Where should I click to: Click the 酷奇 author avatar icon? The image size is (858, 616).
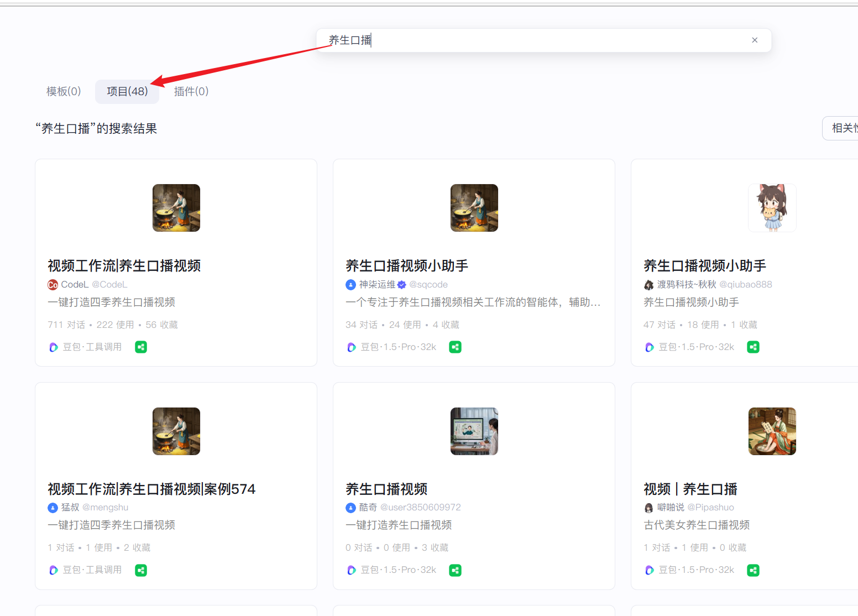click(x=350, y=508)
